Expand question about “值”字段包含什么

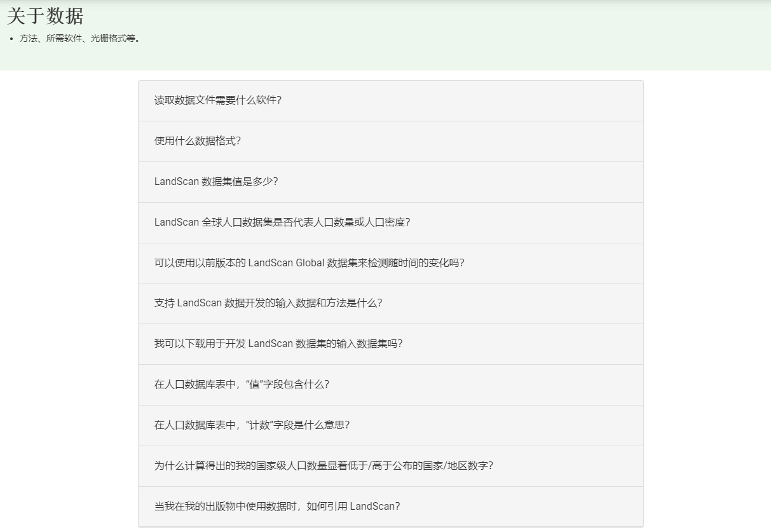tap(390, 385)
